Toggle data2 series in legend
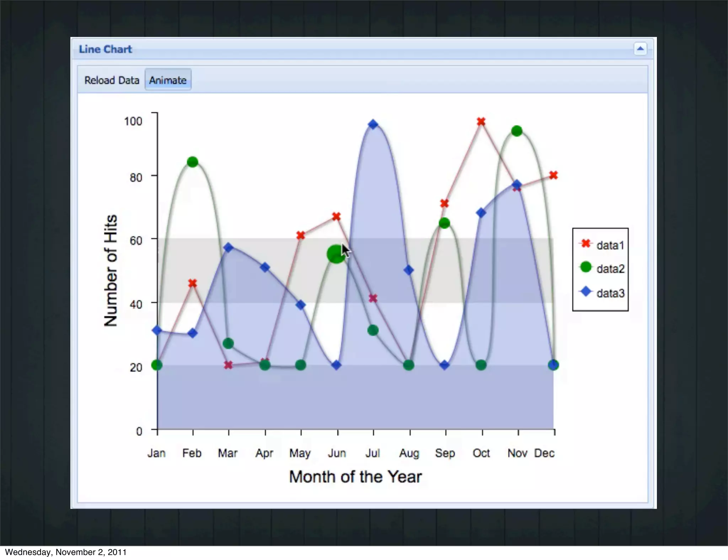The image size is (728, 560). click(610, 269)
